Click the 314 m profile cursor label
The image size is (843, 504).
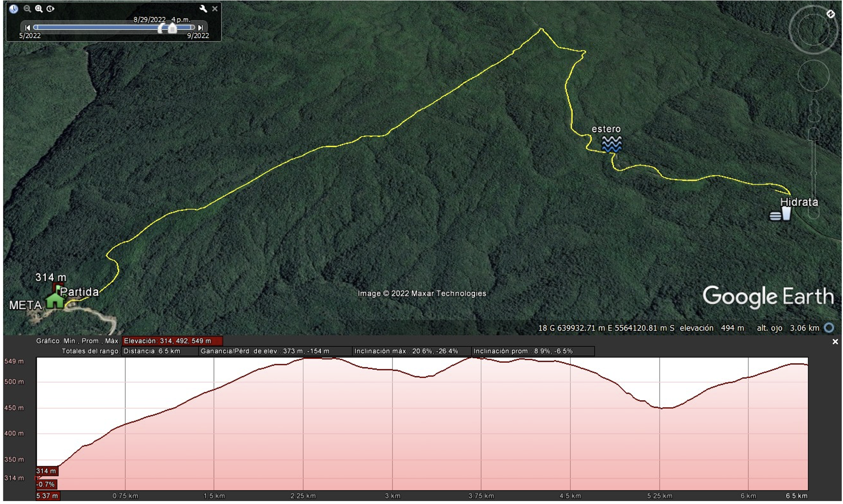coord(46,471)
